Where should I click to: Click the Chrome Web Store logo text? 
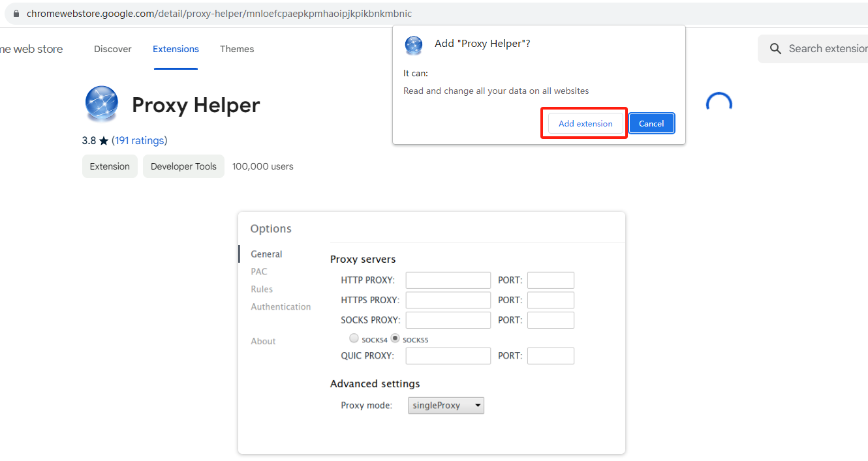coord(30,48)
